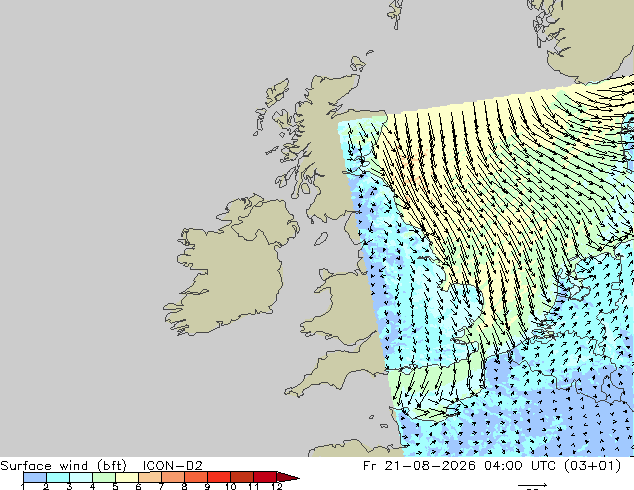Click the crimson 11–12 bft legend swatch

coord(265,477)
